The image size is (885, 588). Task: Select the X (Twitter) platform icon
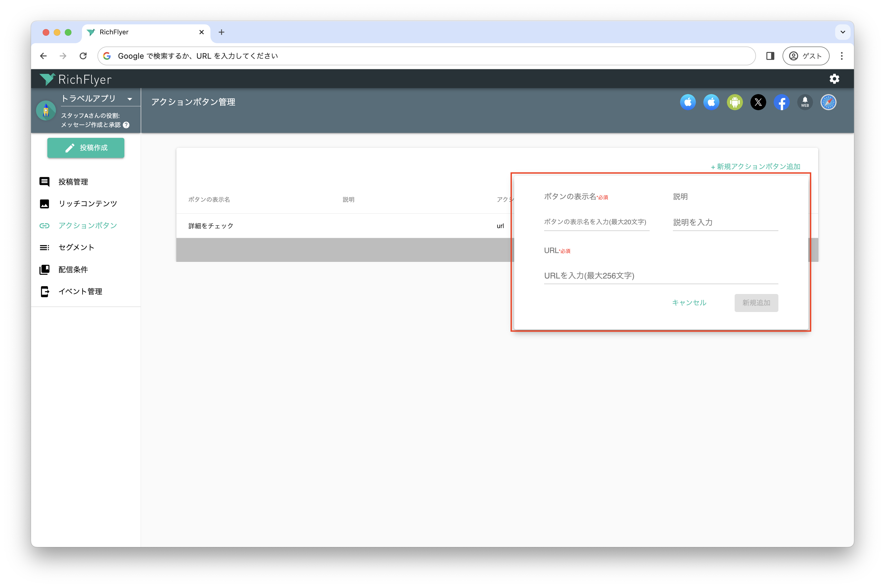coord(758,102)
